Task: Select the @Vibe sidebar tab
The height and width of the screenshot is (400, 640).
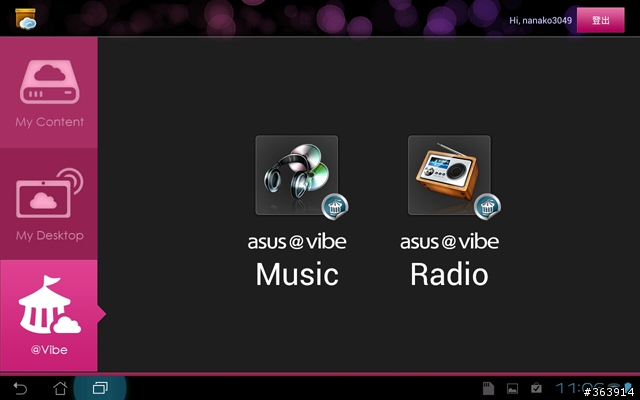Action: click(49, 316)
